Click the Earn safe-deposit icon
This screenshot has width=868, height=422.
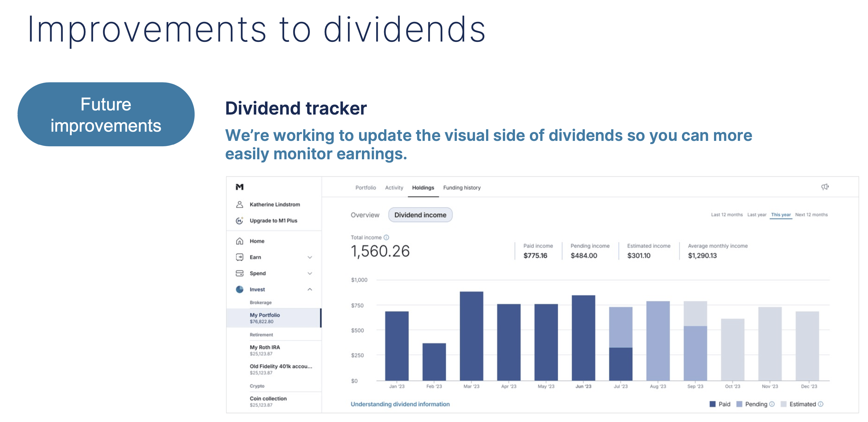click(240, 257)
